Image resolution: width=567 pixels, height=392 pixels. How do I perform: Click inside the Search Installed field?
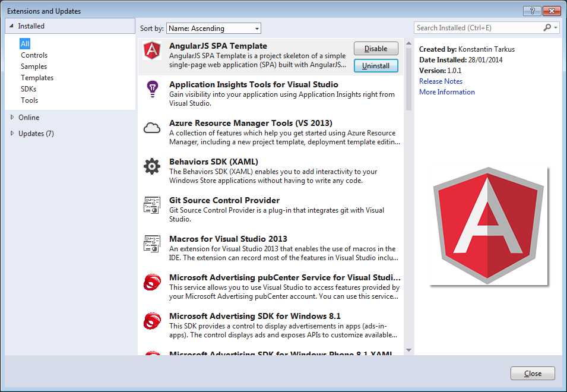point(469,27)
